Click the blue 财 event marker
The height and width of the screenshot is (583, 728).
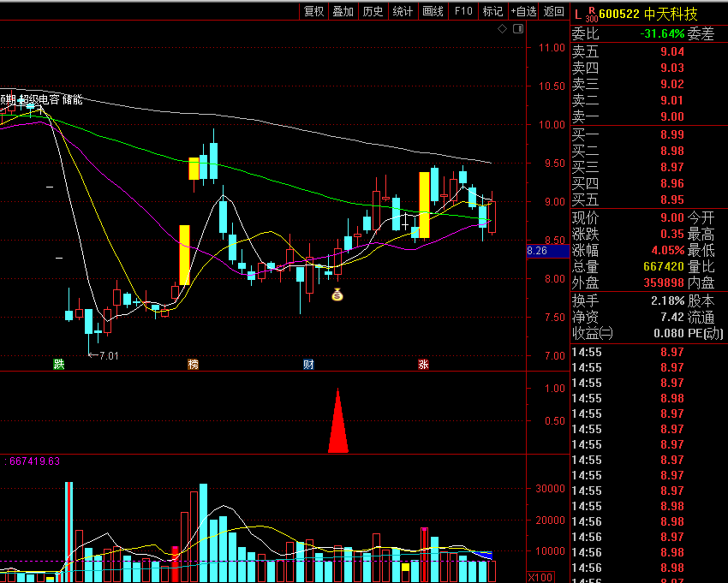coord(308,365)
